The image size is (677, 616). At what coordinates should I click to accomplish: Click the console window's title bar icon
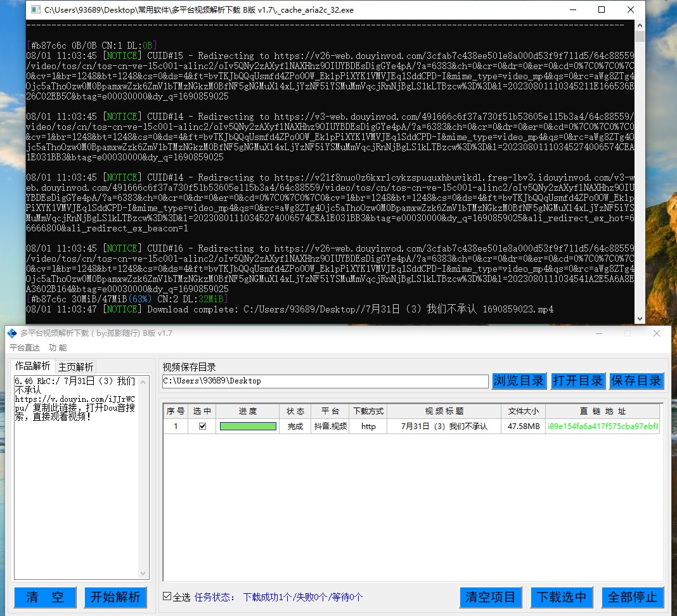35,10
